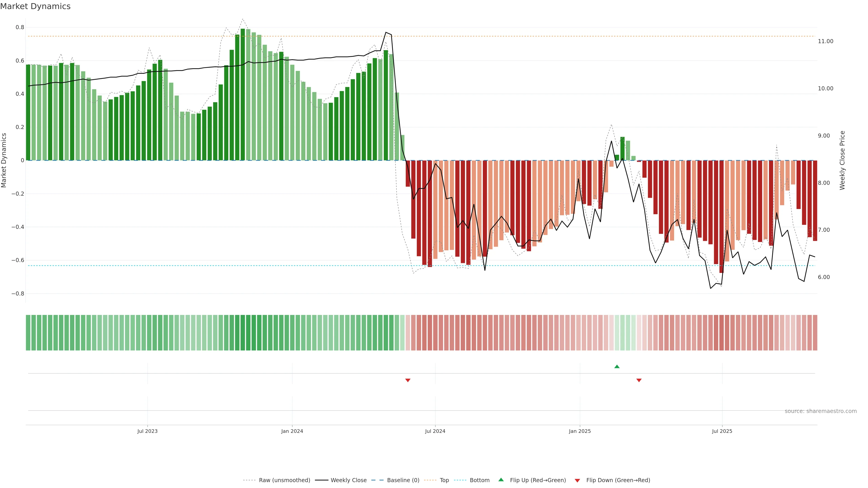Click the Jan 2024 axis label

292,431
